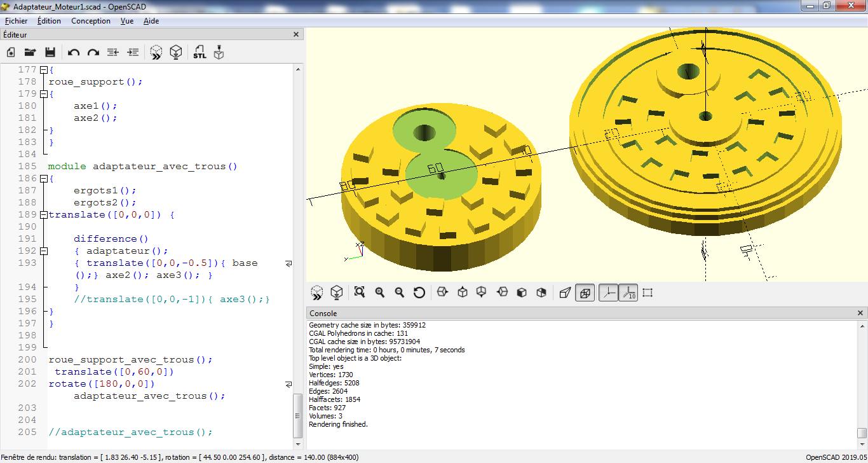868x463 pixels.
Task: Create a new file from editor toolbar
Action: point(11,52)
